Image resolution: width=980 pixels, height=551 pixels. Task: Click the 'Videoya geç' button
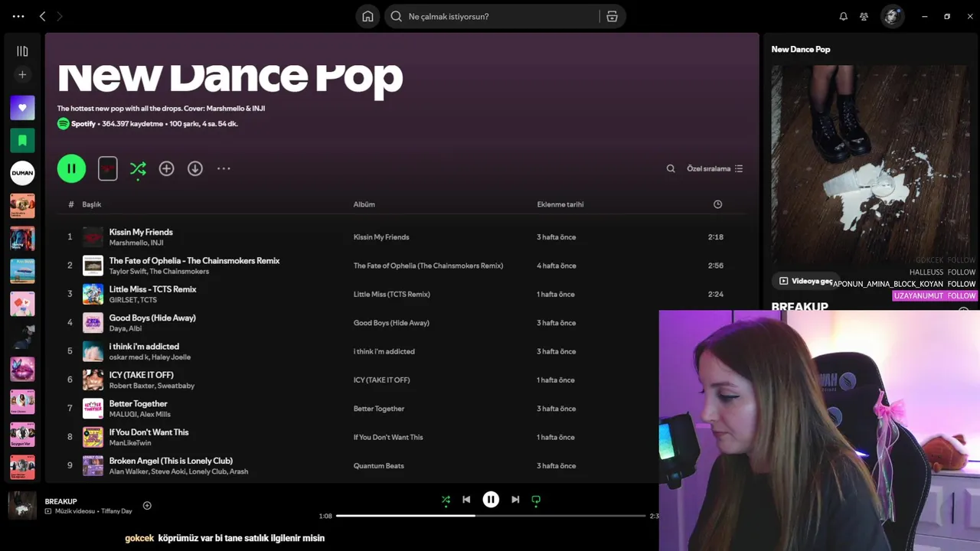[805, 281]
